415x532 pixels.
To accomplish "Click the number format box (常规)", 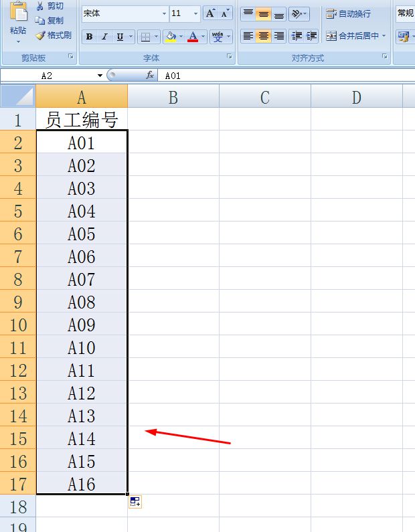I will pyautogui.click(x=405, y=13).
